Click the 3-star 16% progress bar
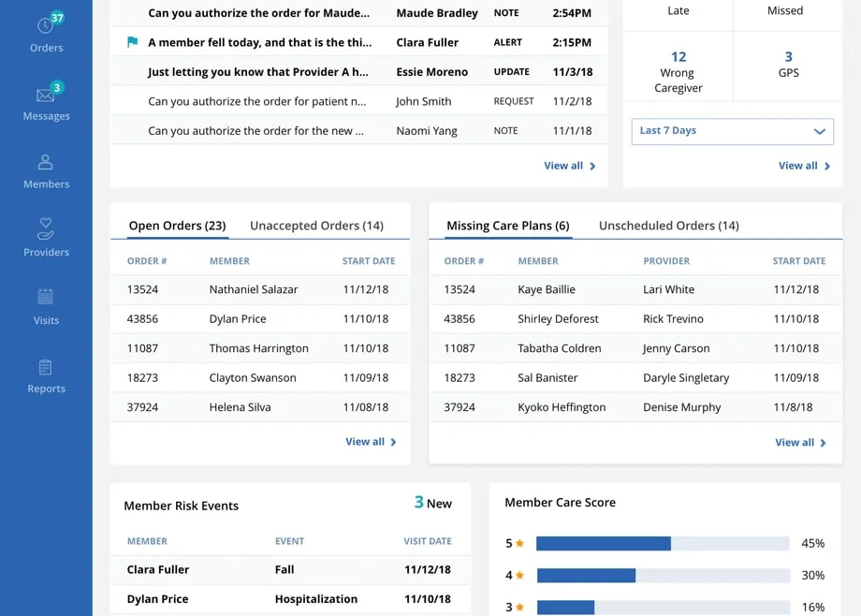 click(x=663, y=608)
